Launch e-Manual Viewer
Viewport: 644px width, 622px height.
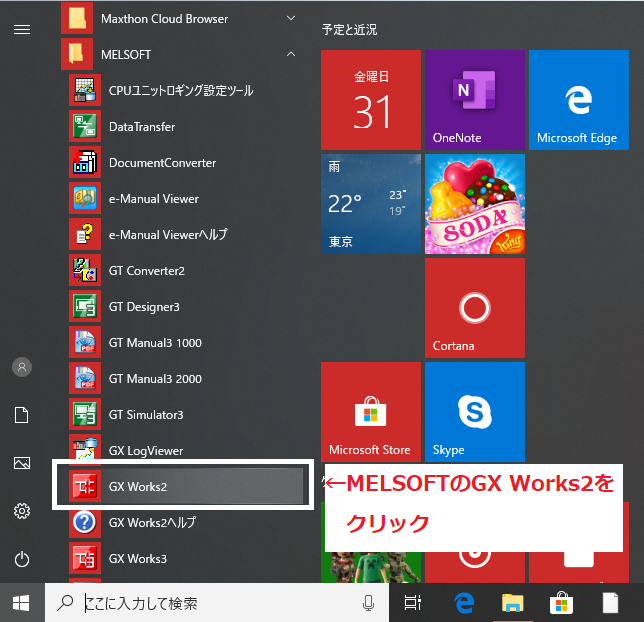183,199
